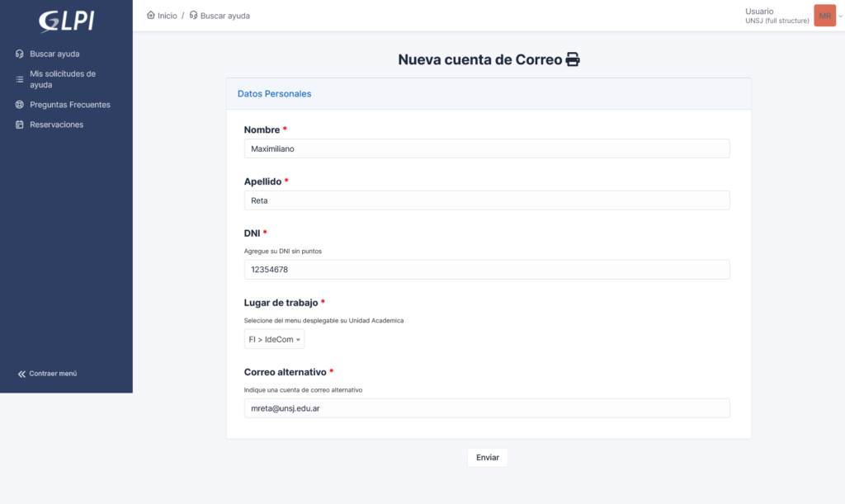Click the home icon in breadcrumb
This screenshot has height=504, width=845.
(x=151, y=15)
